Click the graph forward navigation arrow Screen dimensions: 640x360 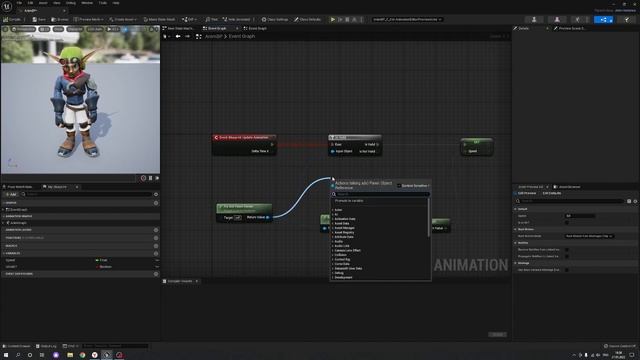187,36
